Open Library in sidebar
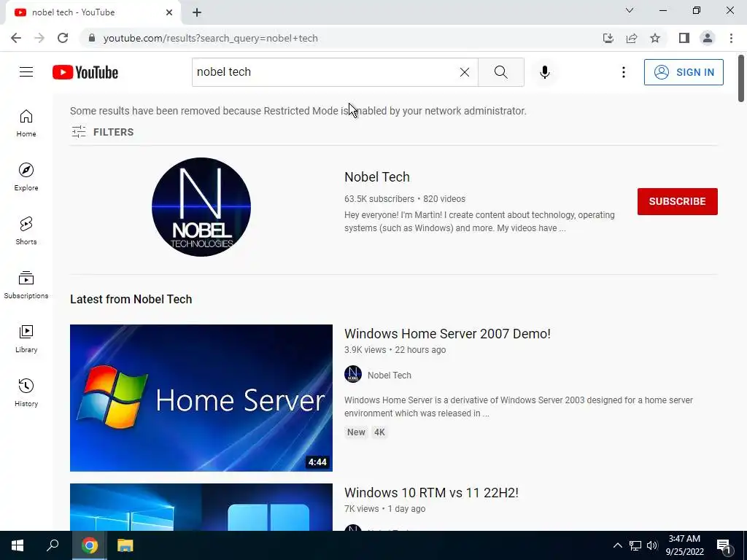 point(26,338)
